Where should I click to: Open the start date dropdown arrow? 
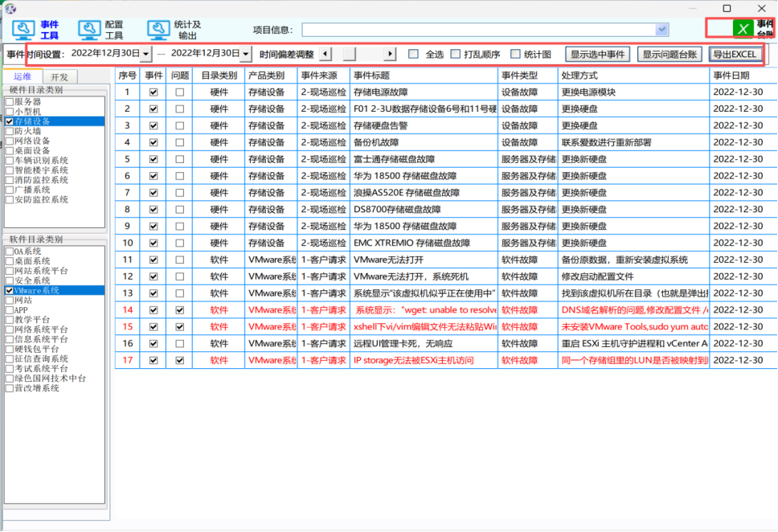(145, 54)
